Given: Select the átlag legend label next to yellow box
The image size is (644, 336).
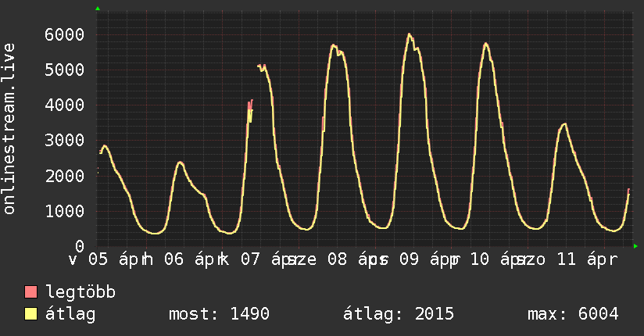Looking at the screenshot, I should [70, 314].
